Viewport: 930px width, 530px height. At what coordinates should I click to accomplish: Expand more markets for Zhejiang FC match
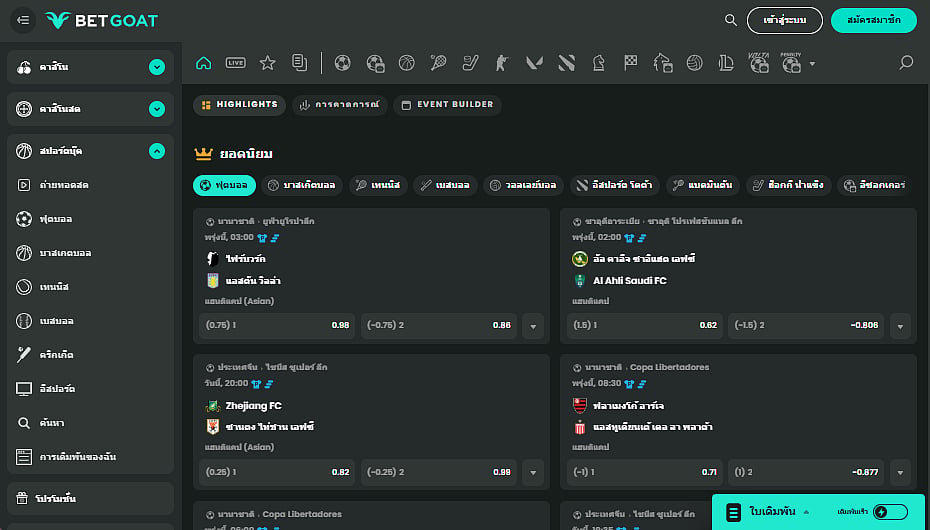(533, 472)
